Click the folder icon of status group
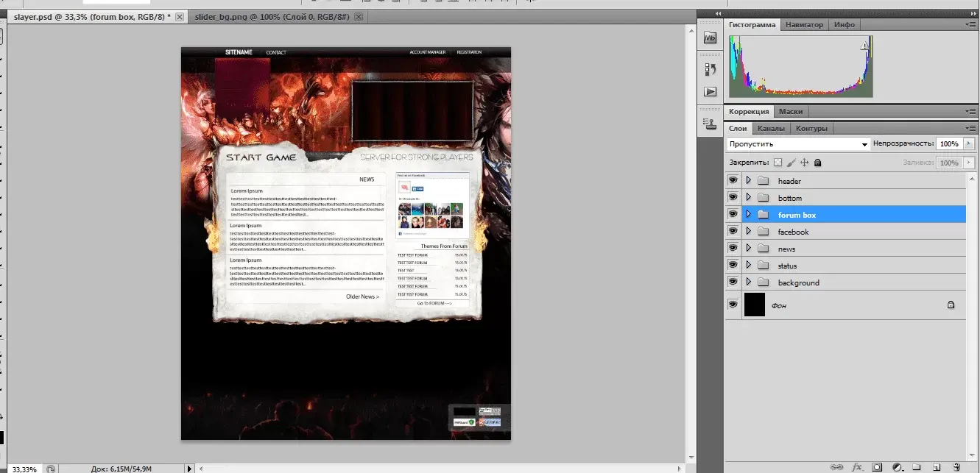 (x=763, y=266)
